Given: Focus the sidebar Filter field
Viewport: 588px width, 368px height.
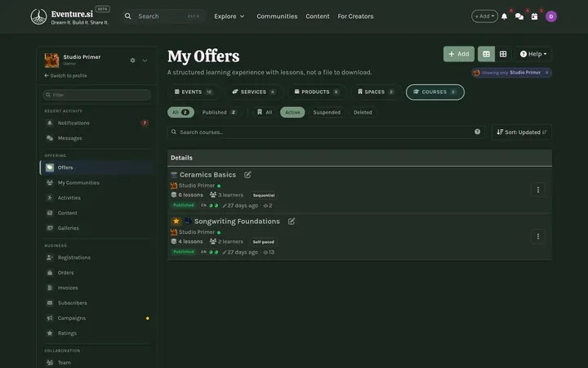Looking at the screenshot, I should 96,95.
